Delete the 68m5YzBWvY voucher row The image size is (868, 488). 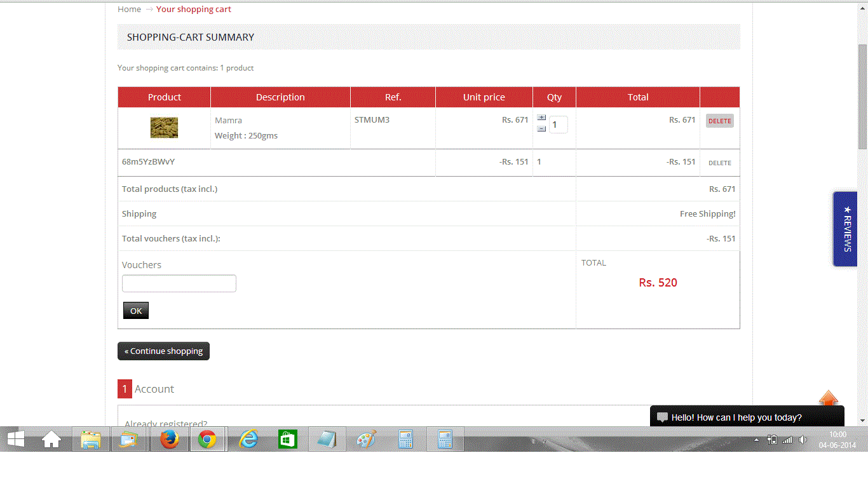[x=719, y=163]
